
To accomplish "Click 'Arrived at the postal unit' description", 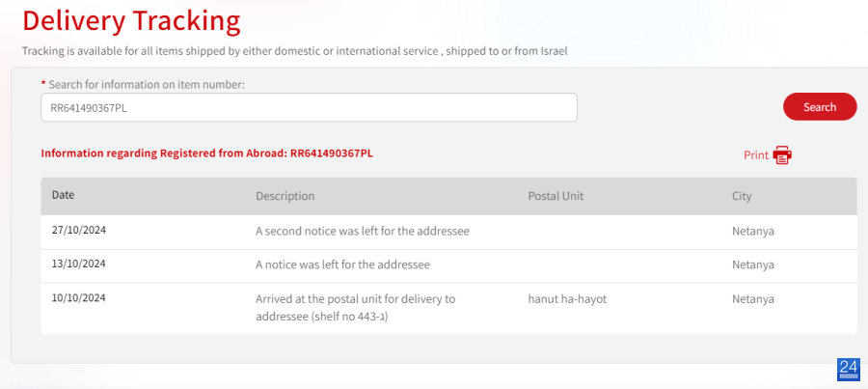I will pyautogui.click(x=355, y=308).
